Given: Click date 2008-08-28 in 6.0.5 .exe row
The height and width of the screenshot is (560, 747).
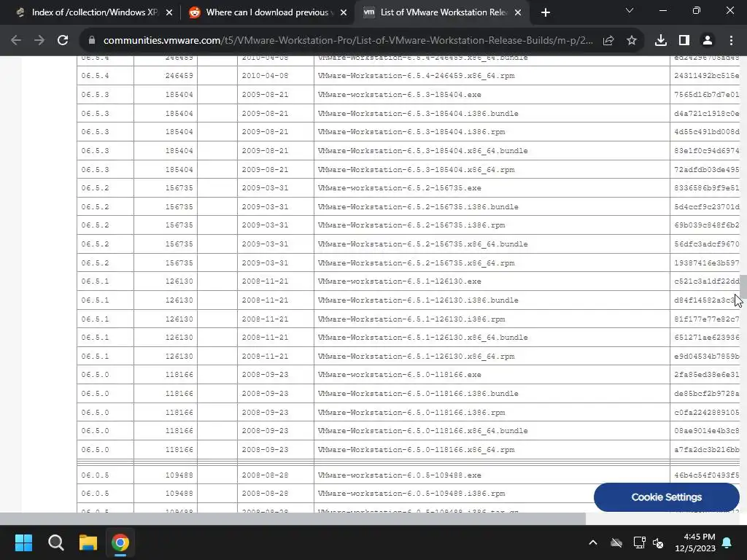Looking at the screenshot, I should (265, 475).
